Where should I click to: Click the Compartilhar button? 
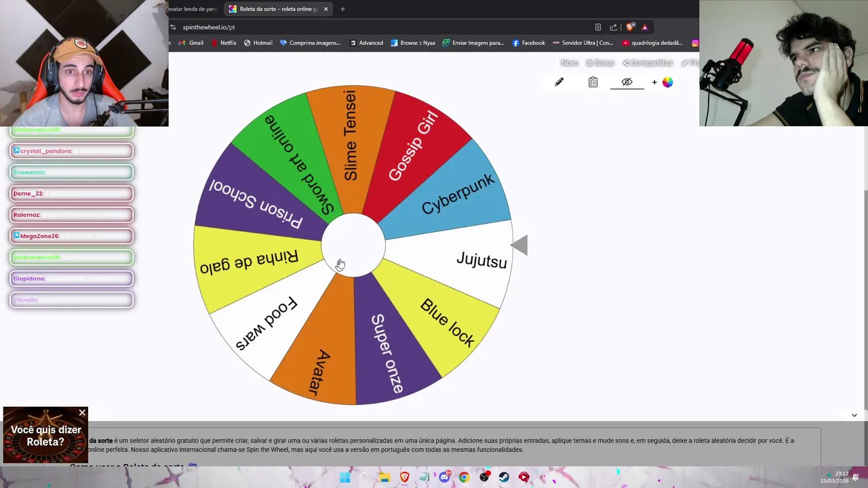(x=648, y=63)
